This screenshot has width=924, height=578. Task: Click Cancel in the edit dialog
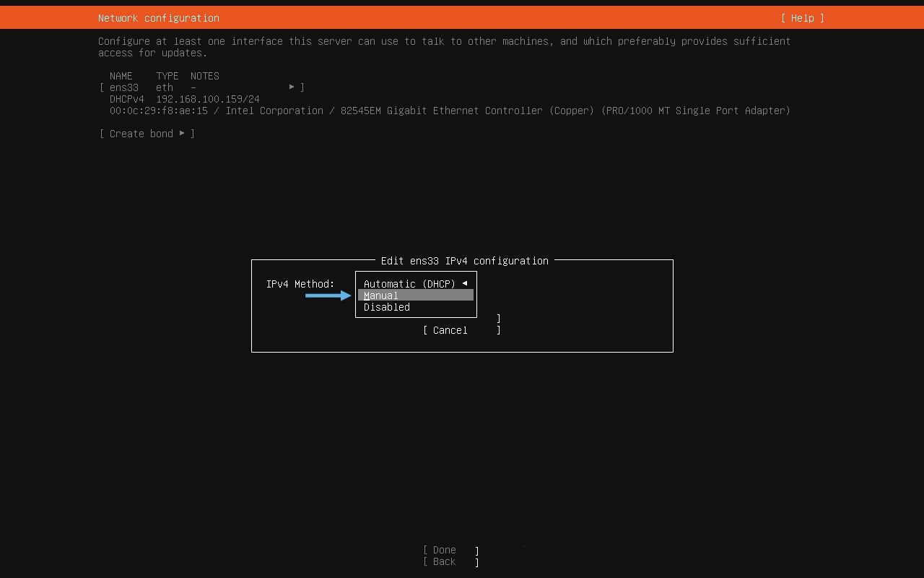pos(449,330)
